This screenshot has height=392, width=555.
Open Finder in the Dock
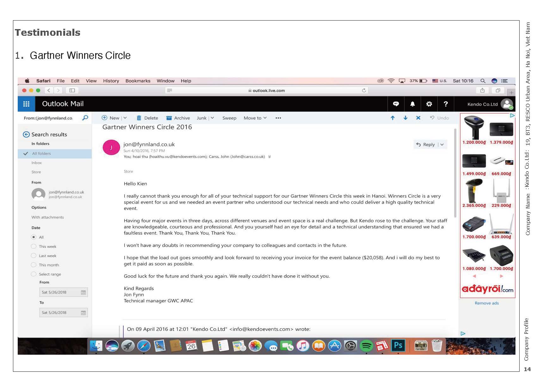pos(96,346)
